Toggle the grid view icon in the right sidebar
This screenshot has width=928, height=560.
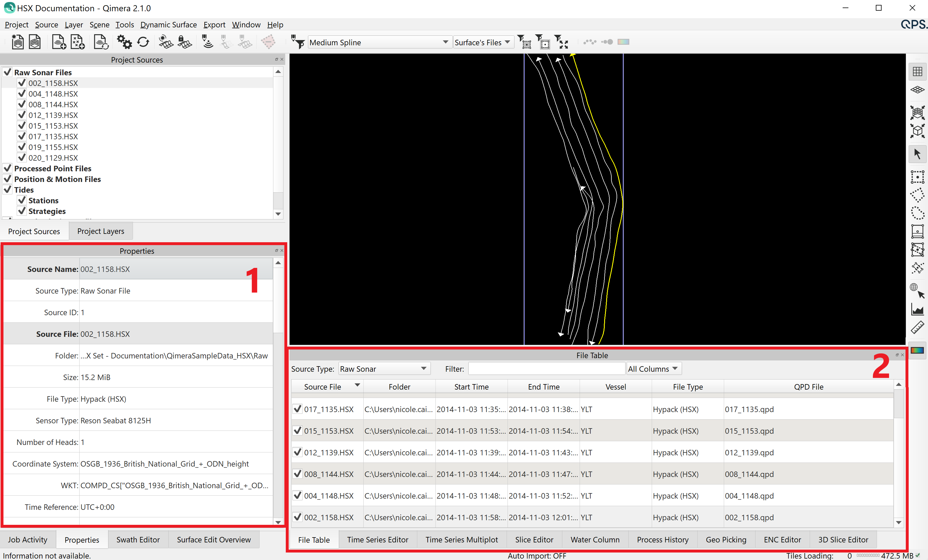(x=917, y=72)
